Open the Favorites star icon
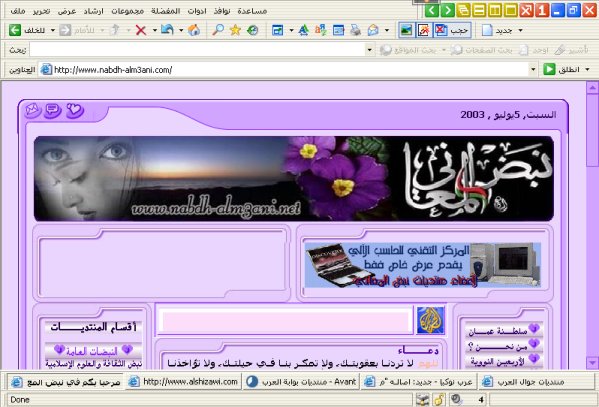The image size is (599, 407). point(235,30)
